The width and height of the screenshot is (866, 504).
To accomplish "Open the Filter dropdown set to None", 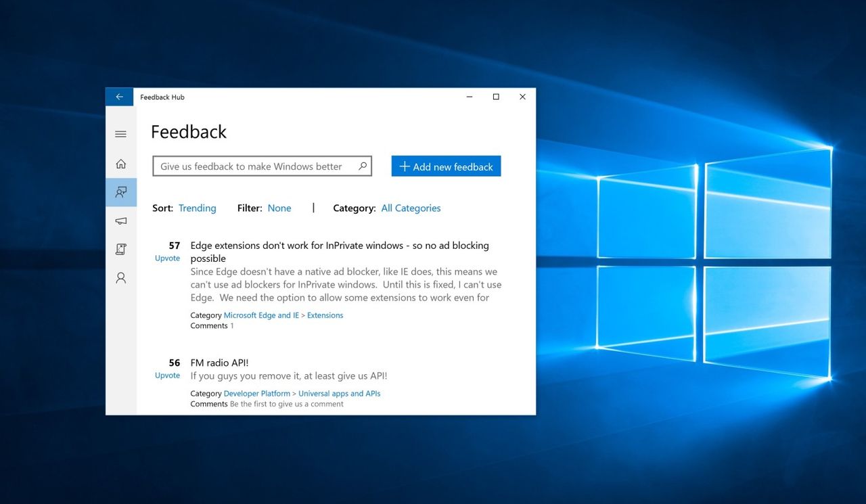I will point(279,208).
